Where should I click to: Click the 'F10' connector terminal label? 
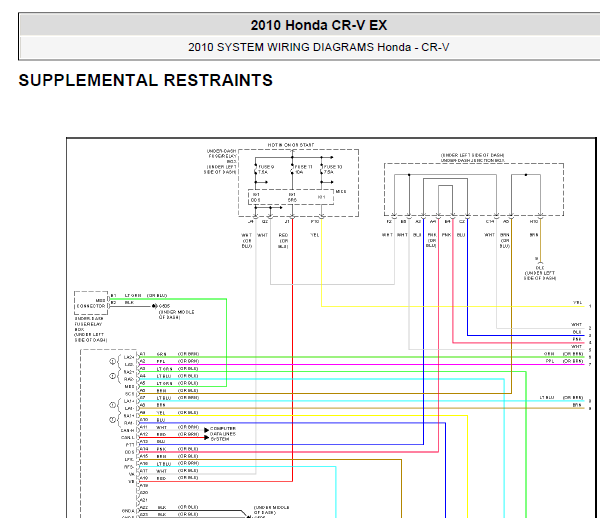[315, 222]
